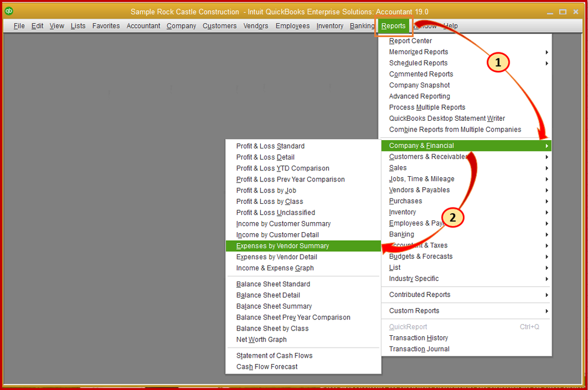The image size is (588, 390).
Task: Select Profit & Loss Prev Year Comparison
Action: point(303,180)
